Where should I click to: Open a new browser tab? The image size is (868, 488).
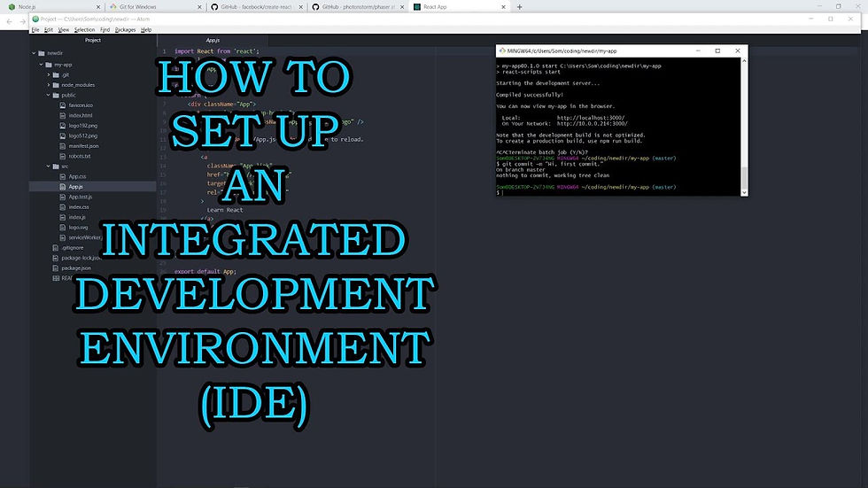pyautogui.click(x=519, y=7)
